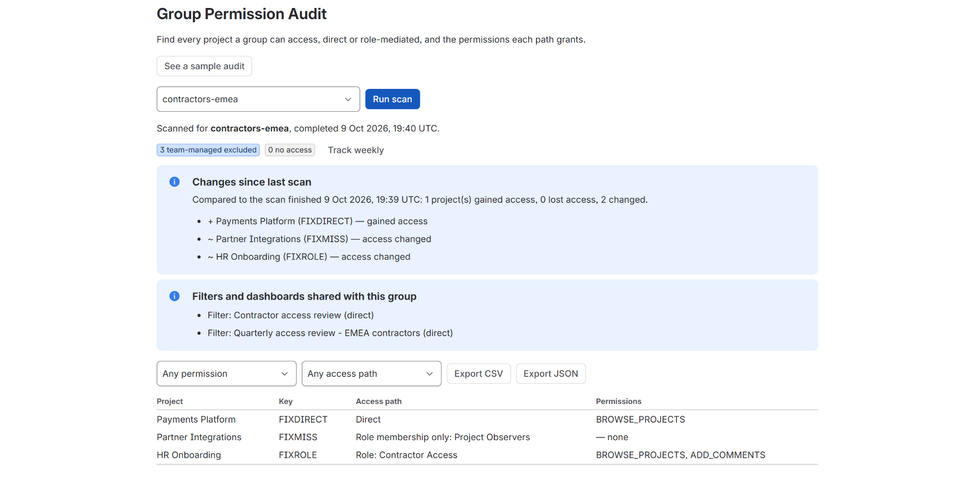Open the contractors-emea group dropdown
This screenshot has height=479, width=980.
click(x=258, y=99)
